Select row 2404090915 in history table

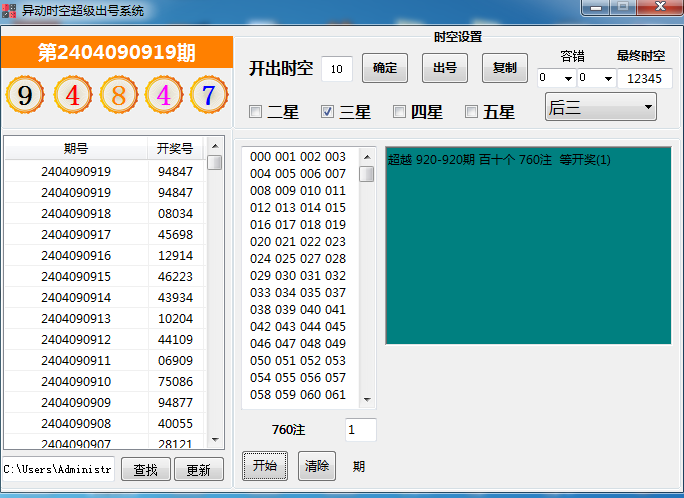coord(105,276)
